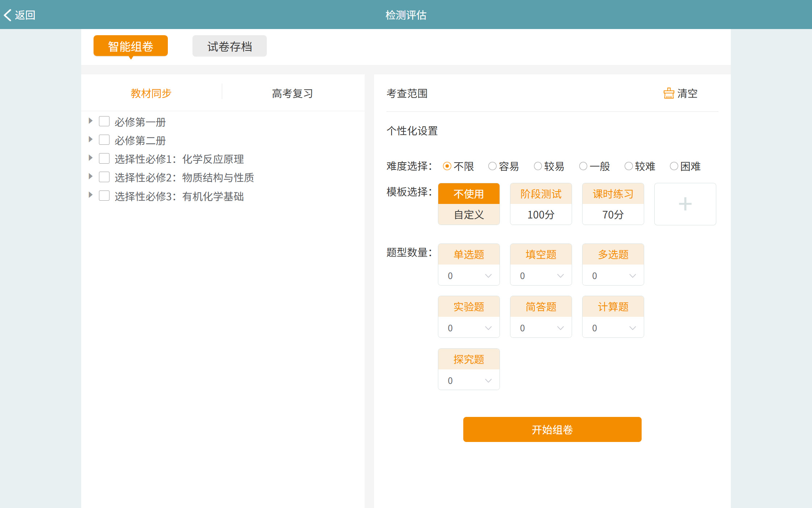The width and height of the screenshot is (812, 508).
Task: Check 选择性必修3:有机化学基础 checkbox
Action: pos(104,196)
